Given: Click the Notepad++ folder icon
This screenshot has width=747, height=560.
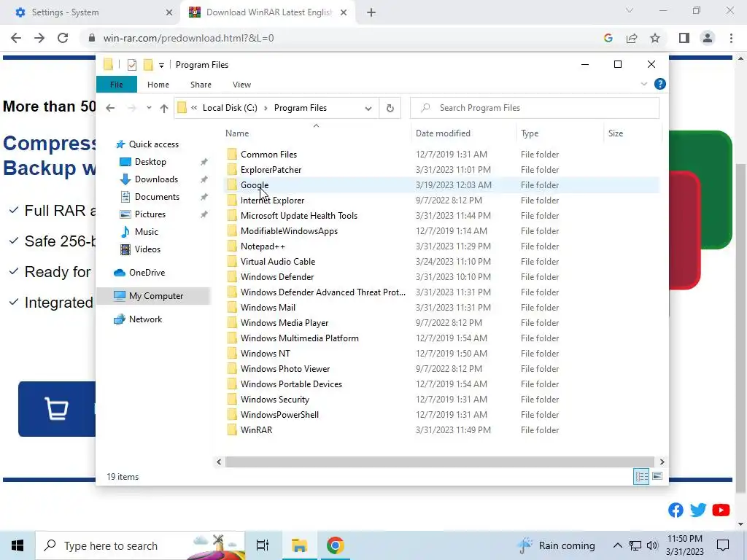Looking at the screenshot, I should tap(232, 246).
